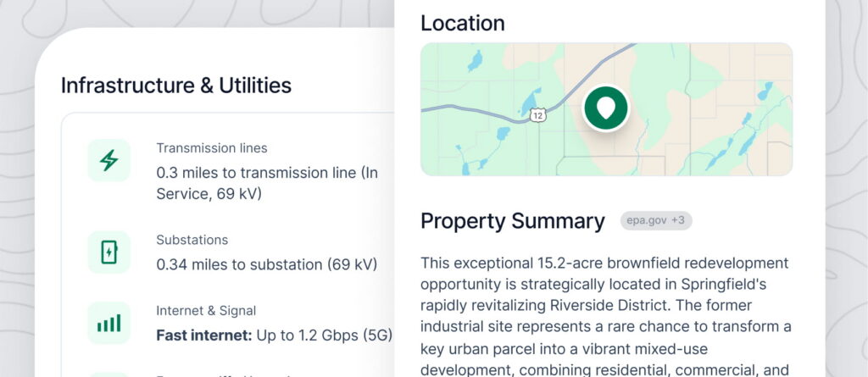
Task: Click the blue lake at map's top-left
Action: point(476,59)
